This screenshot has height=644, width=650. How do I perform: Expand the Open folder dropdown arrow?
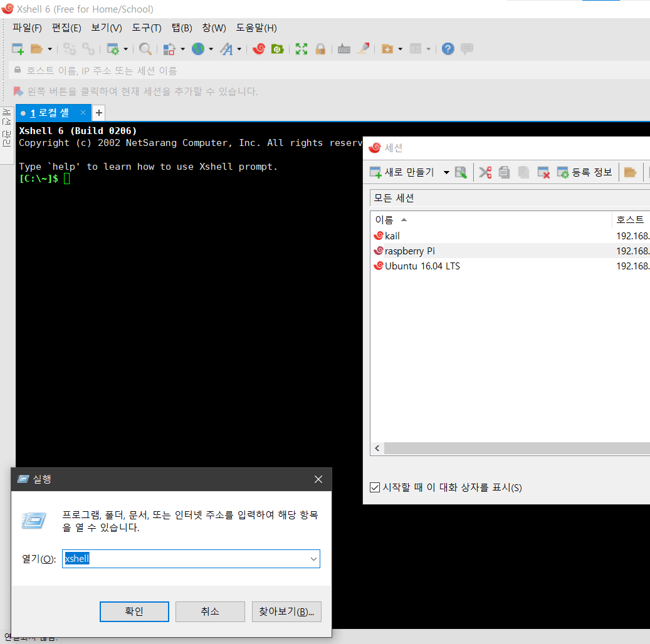pos(50,49)
